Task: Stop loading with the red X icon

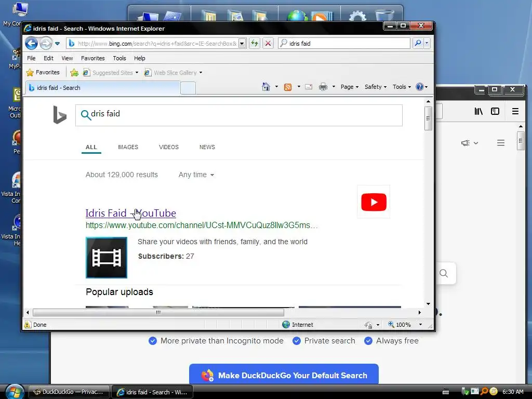Action: pos(268,44)
